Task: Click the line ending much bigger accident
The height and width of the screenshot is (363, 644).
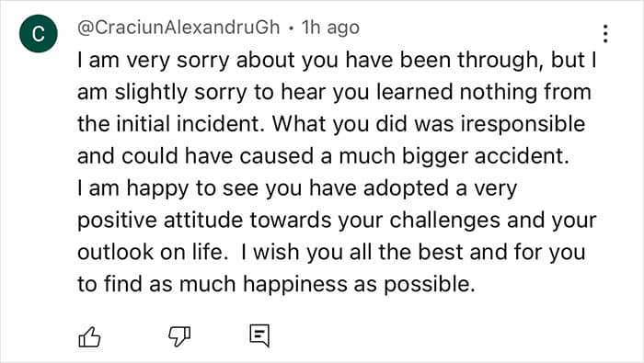Action: [x=323, y=156]
